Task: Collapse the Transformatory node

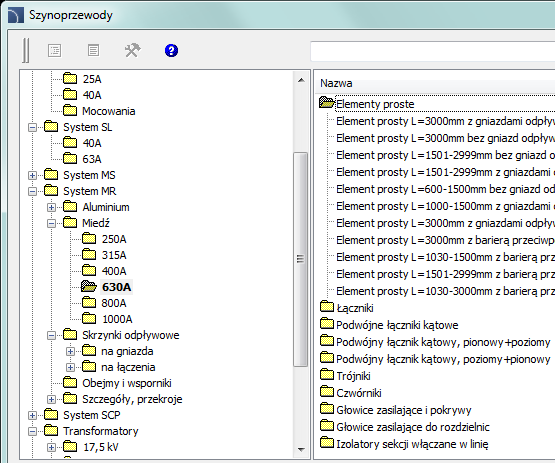Action: [32, 431]
